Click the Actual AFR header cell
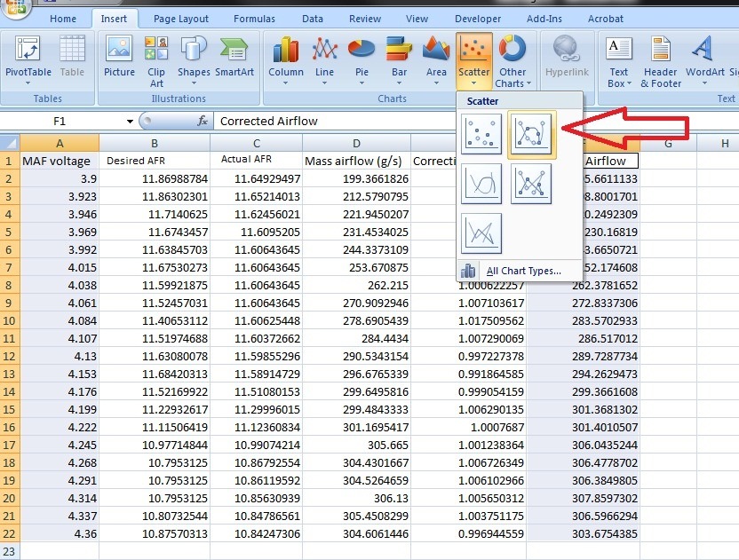The height and width of the screenshot is (560, 739). (257, 161)
